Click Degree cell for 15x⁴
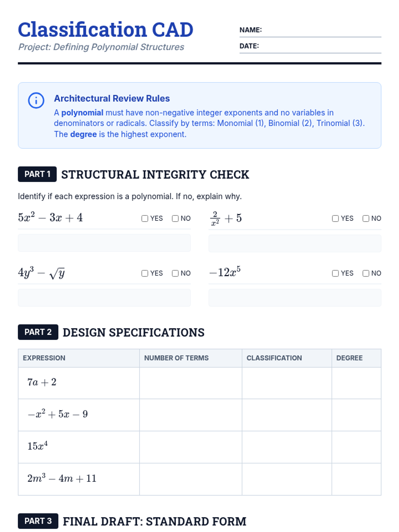This screenshot has height=532, width=399. (x=356, y=447)
